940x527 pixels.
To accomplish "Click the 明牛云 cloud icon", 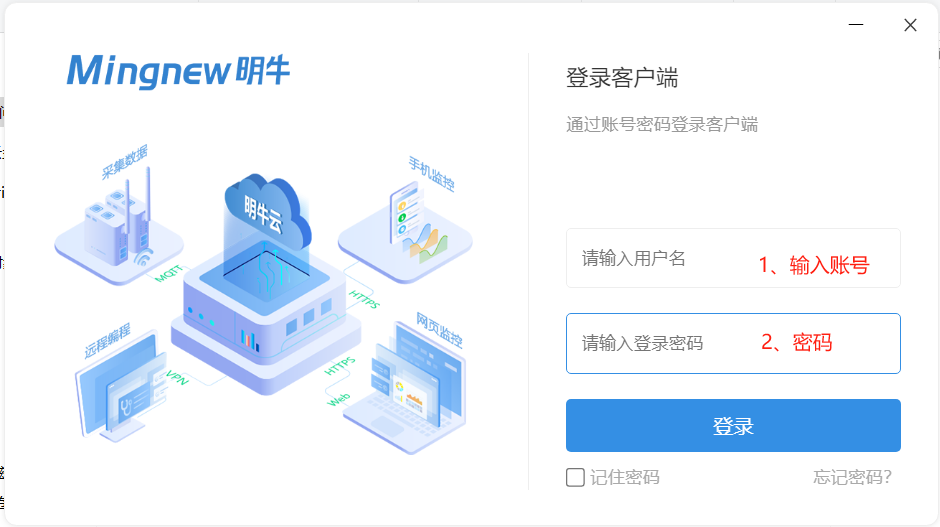I will (x=267, y=213).
